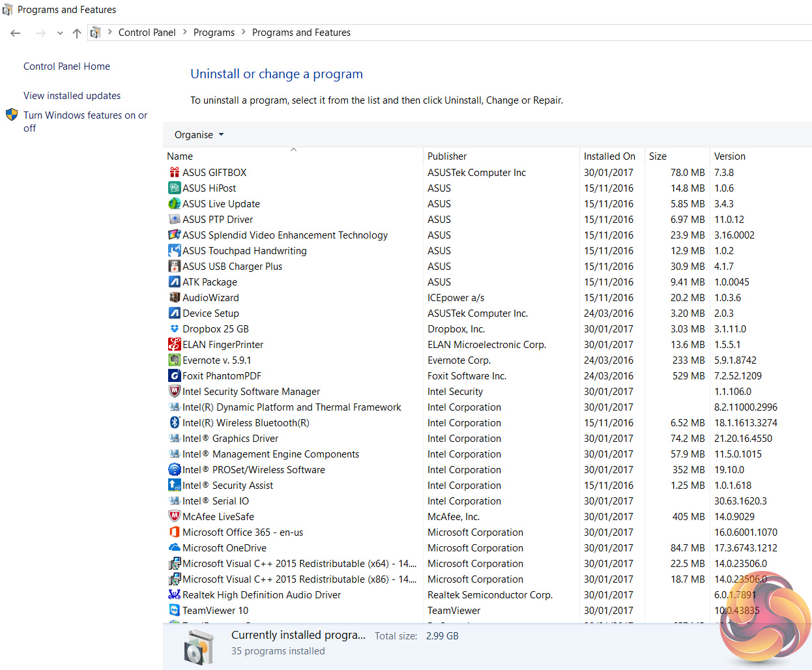
Task: Click the TeamViewer 10 icon
Action: point(175,611)
